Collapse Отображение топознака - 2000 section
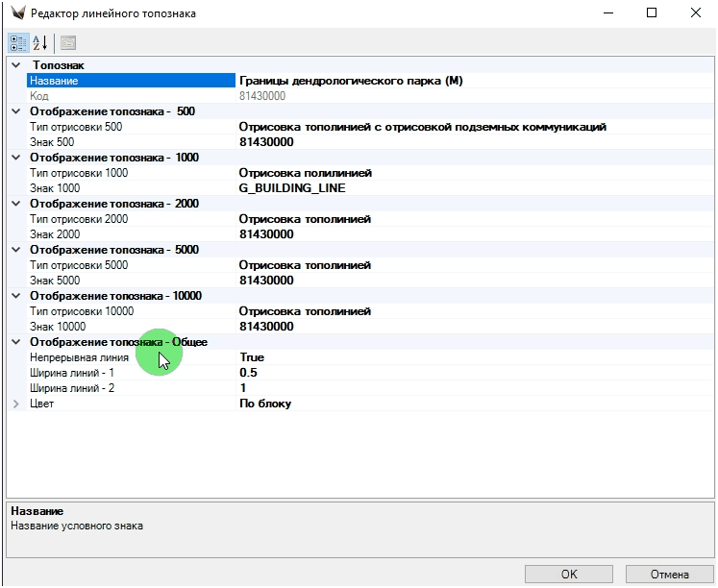Screen dimensions: 718x588 pyautogui.click(x=15, y=204)
